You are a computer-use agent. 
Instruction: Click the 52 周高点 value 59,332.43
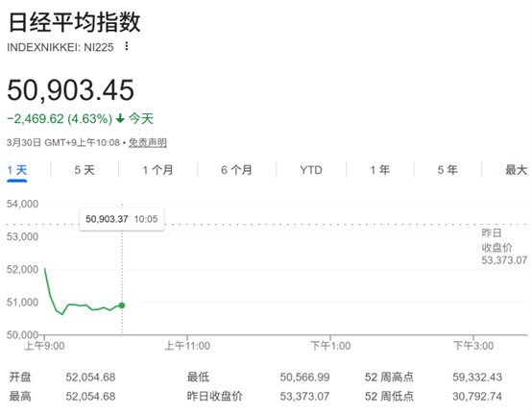tap(477, 377)
